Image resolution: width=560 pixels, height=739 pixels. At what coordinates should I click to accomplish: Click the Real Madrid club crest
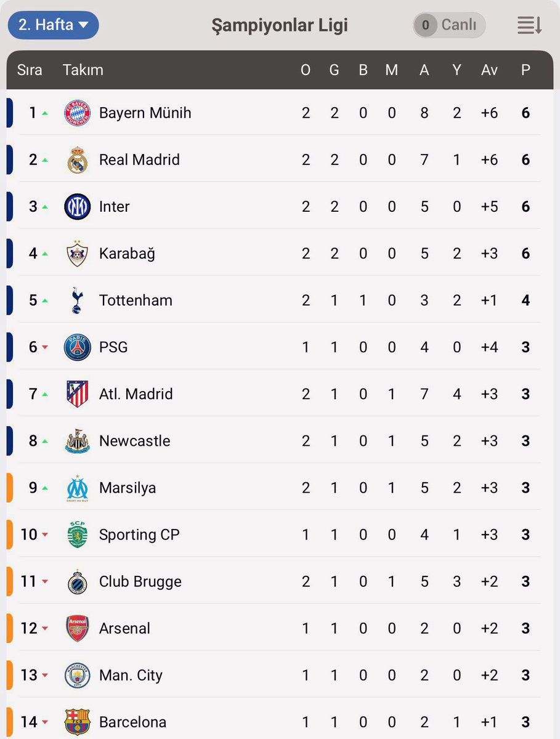tap(78, 160)
